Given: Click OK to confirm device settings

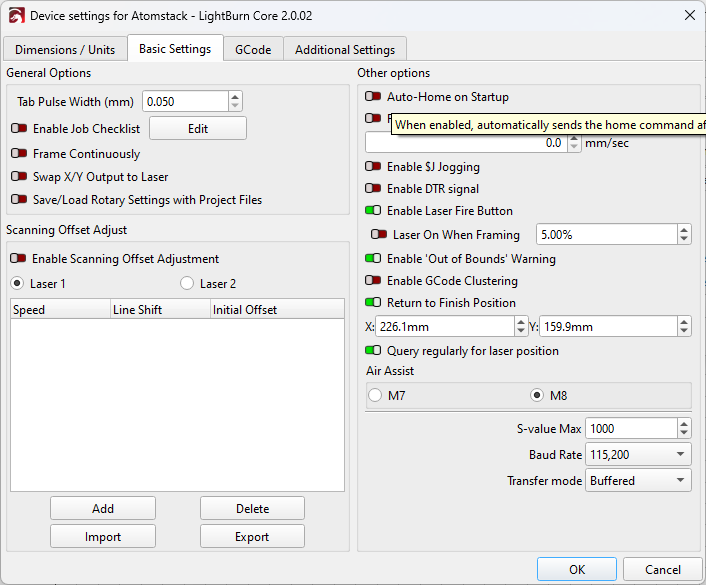Looking at the screenshot, I should pyautogui.click(x=577, y=569).
